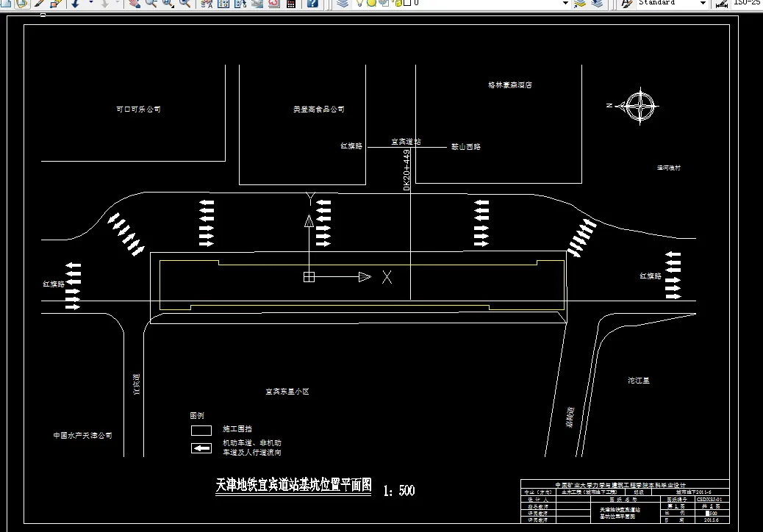Open the Text Style manager icon
This screenshot has height=532, width=763.
[x=627, y=3]
